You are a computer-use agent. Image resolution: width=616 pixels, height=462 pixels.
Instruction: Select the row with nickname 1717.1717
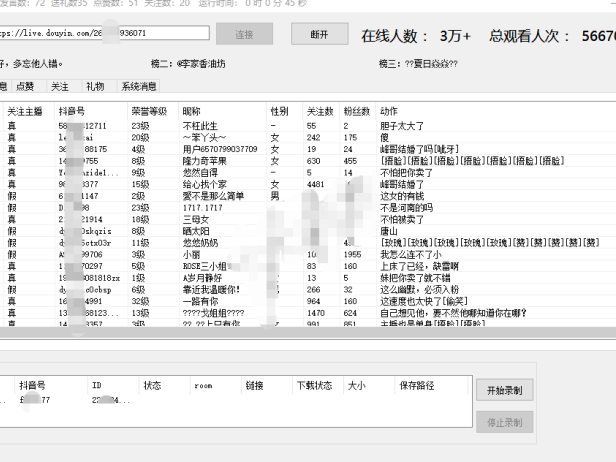point(308,208)
